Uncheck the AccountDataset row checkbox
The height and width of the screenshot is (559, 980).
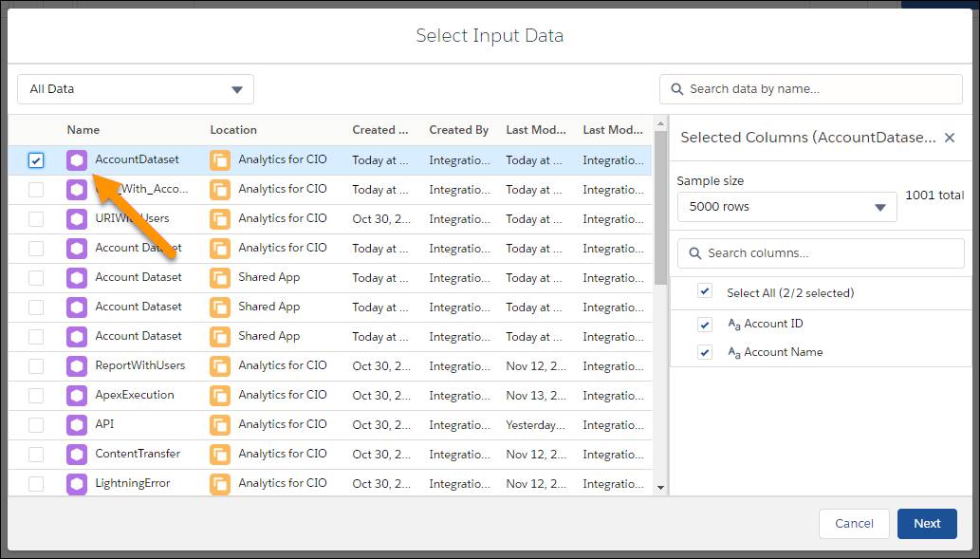pyautogui.click(x=36, y=160)
